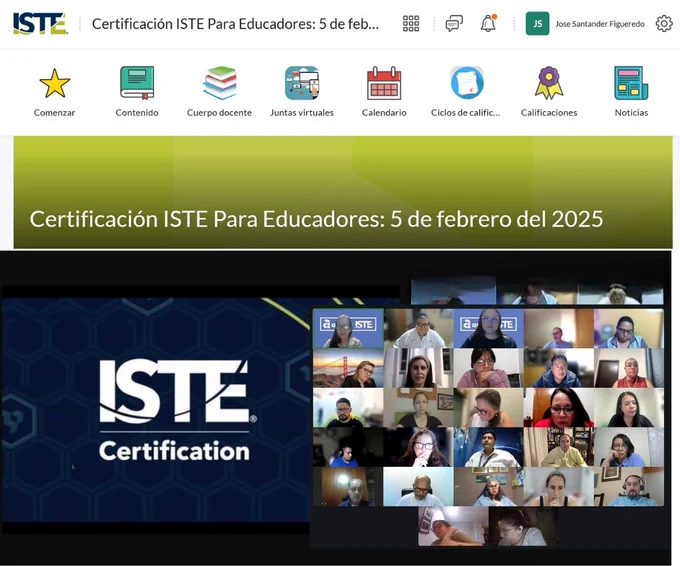Open the Contenido book icon

coord(137,83)
